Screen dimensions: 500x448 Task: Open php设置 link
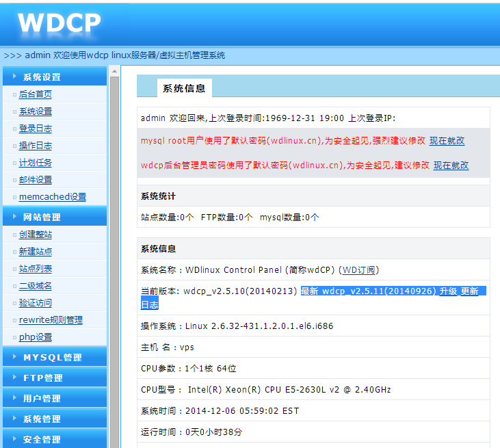(36, 337)
